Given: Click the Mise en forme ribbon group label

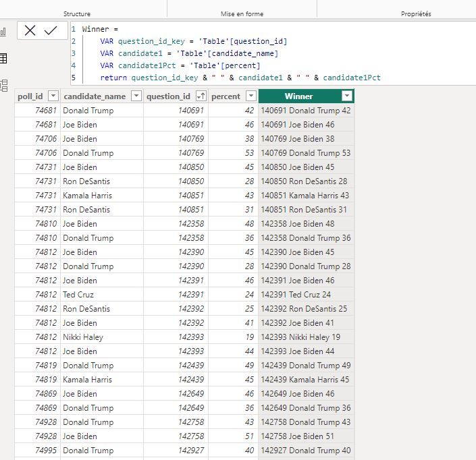Looking at the screenshot, I should pyautogui.click(x=242, y=13).
